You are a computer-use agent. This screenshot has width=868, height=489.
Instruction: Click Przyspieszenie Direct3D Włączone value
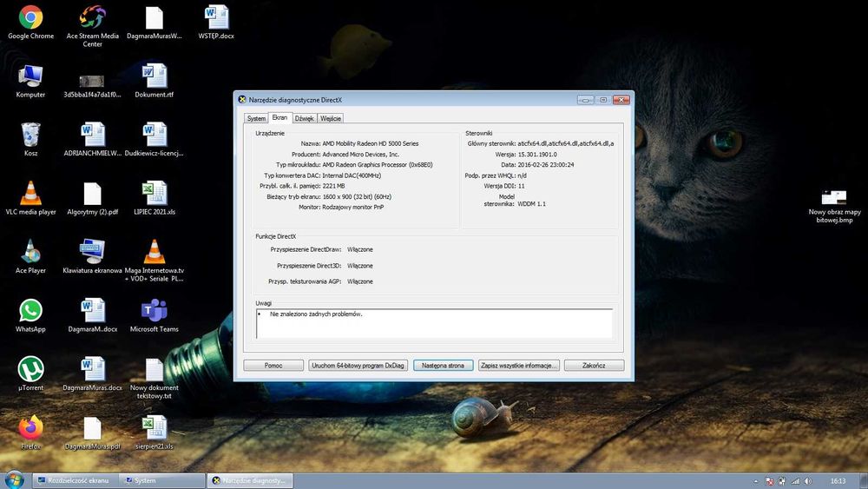pos(360,266)
